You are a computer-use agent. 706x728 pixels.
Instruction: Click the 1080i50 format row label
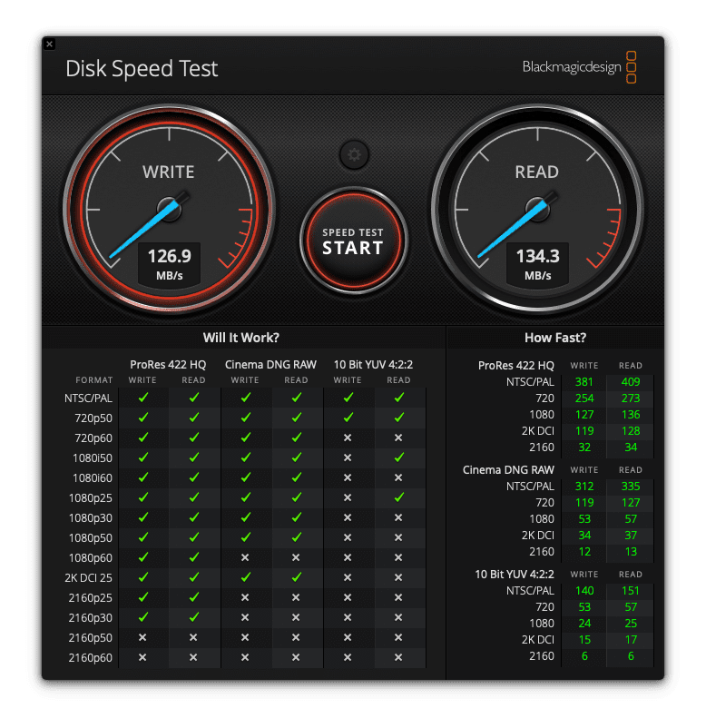93,458
